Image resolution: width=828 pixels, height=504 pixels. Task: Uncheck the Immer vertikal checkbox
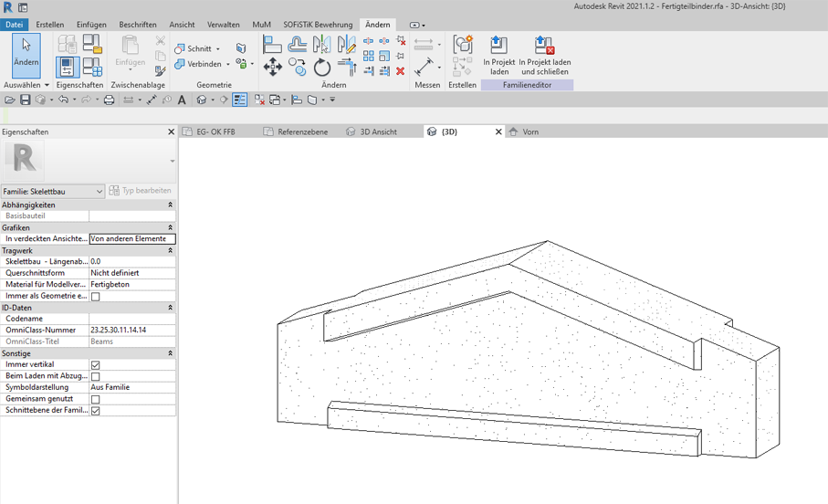(x=95, y=365)
